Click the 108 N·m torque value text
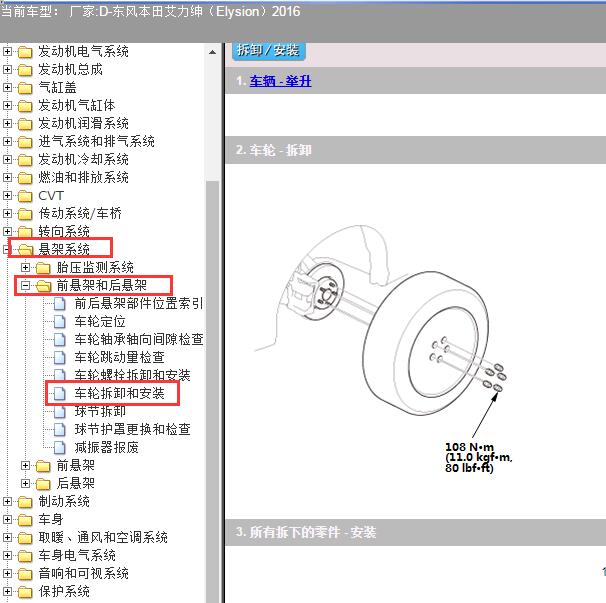This screenshot has width=606, height=603. [469, 447]
